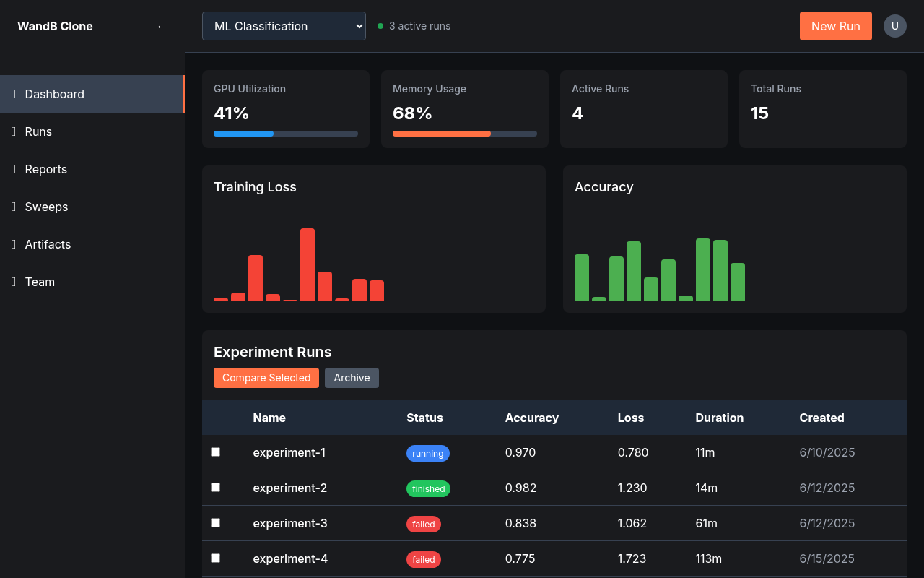The image size is (924, 578).
Task: Tick the checkbox for experiment-2
Action: point(215,488)
